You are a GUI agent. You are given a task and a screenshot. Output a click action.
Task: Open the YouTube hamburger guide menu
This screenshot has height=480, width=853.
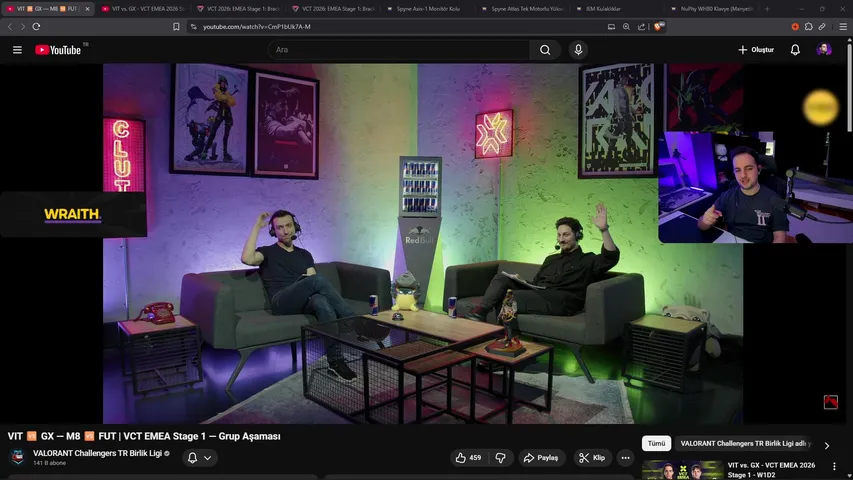[x=17, y=50]
